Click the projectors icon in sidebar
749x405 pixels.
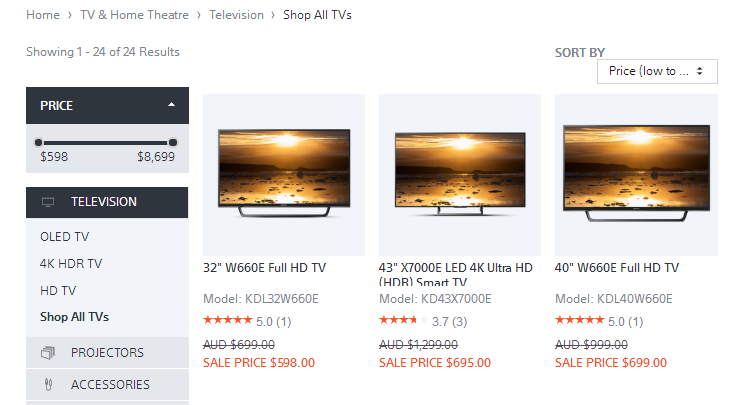48,352
